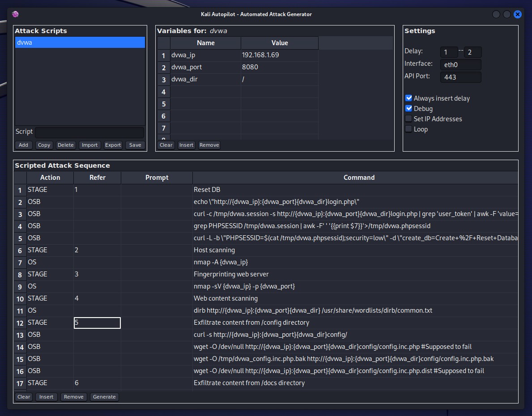Select the value cell 192.168.1.69
This screenshot has height=416, width=532.
tap(280, 55)
